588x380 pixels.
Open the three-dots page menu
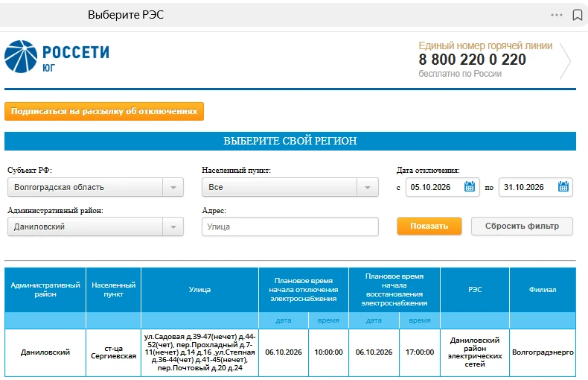click(557, 15)
